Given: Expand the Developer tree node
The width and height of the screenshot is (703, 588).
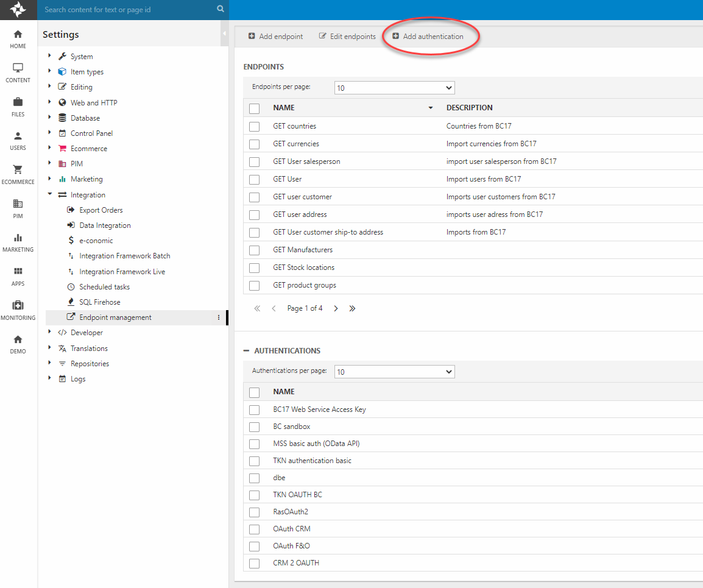Looking at the screenshot, I should (50, 333).
